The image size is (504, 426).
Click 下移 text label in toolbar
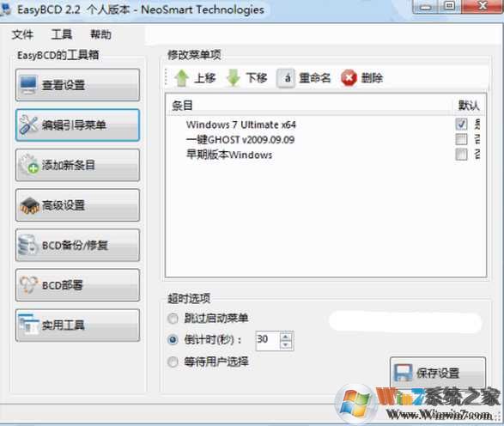coord(256,78)
